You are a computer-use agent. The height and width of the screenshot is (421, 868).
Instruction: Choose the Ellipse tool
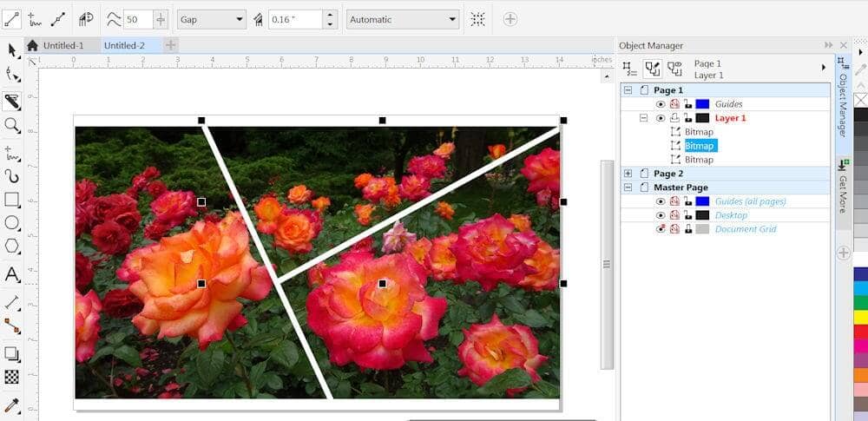pyautogui.click(x=12, y=223)
